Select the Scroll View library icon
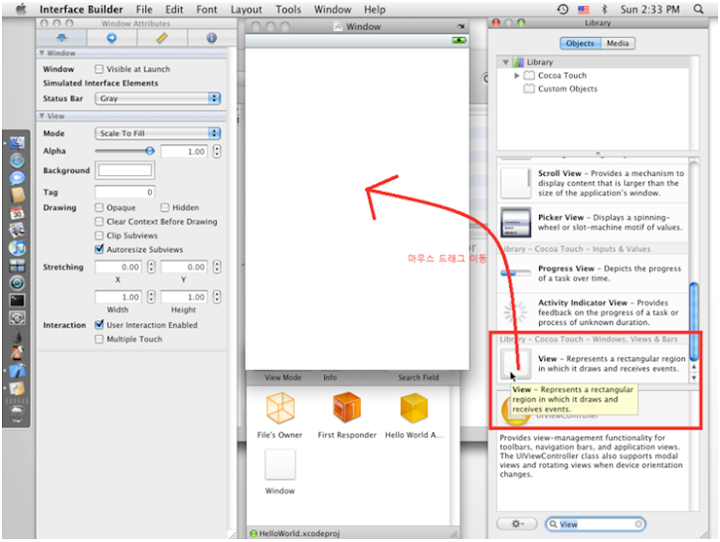The height and width of the screenshot is (542, 720). coord(515,183)
